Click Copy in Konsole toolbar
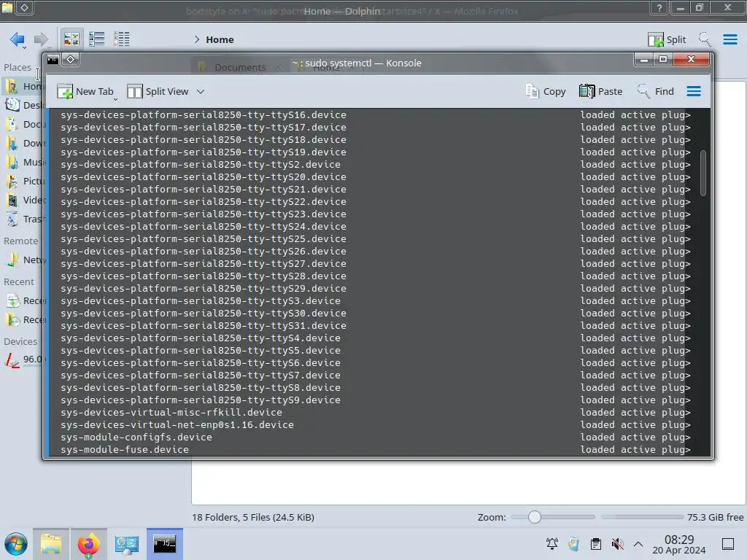 [x=546, y=91]
